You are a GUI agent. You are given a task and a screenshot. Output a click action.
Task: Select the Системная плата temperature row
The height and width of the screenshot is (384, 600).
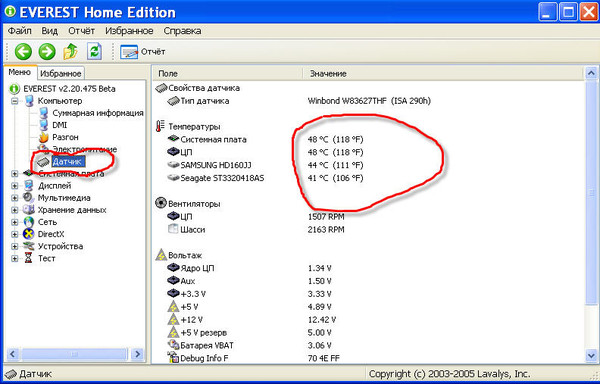pos(266,140)
